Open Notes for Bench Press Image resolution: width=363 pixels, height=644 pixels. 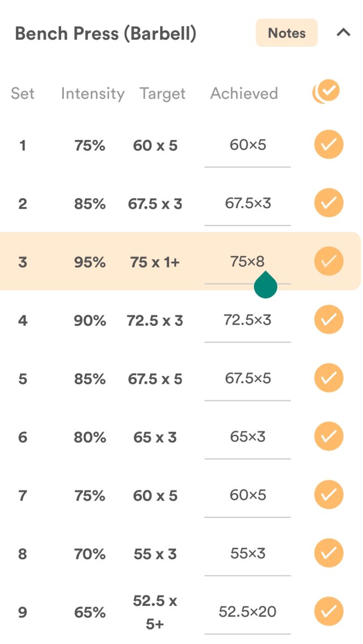coord(287,33)
